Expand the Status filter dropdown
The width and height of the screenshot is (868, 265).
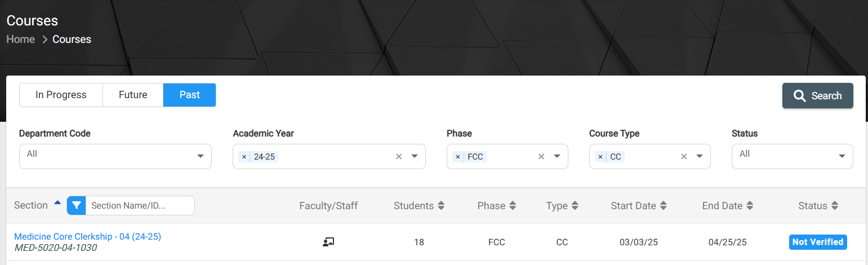coord(792,156)
